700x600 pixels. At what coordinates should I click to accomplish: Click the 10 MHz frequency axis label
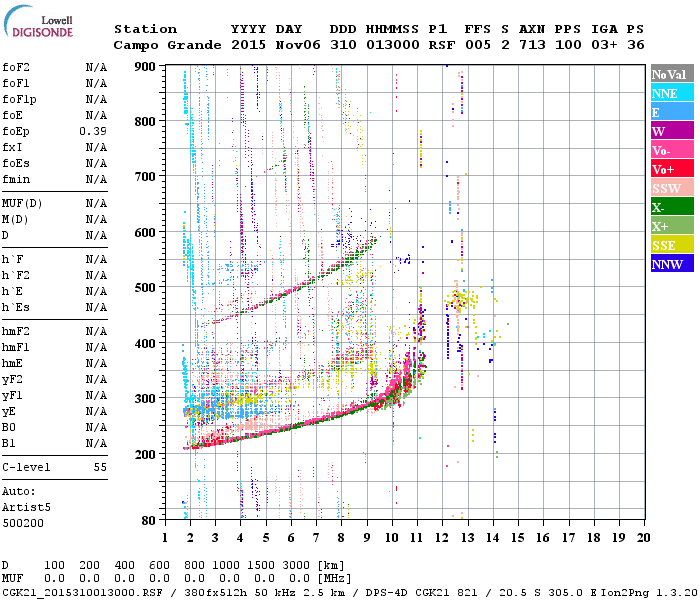(x=392, y=538)
